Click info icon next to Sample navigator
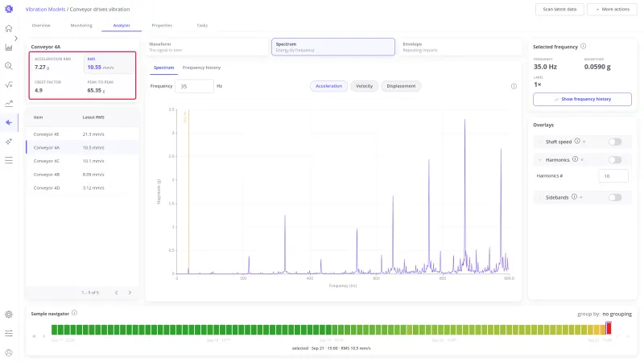The image size is (644, 362). tap(74, 313)
